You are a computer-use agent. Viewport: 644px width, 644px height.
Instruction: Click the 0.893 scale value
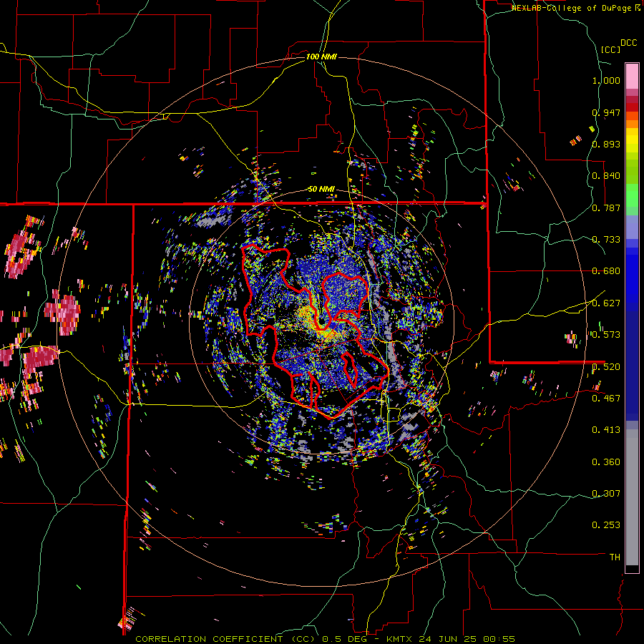(x=606, y=144)
